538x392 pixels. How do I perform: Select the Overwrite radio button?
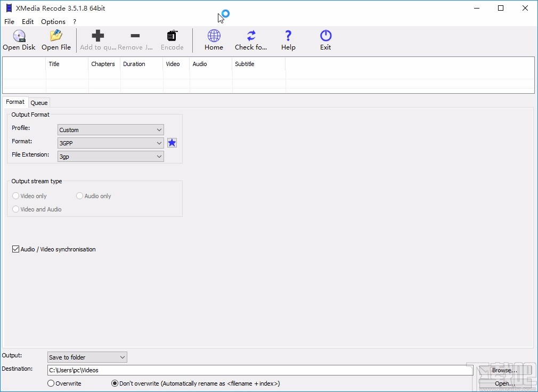tap(51, 383)
